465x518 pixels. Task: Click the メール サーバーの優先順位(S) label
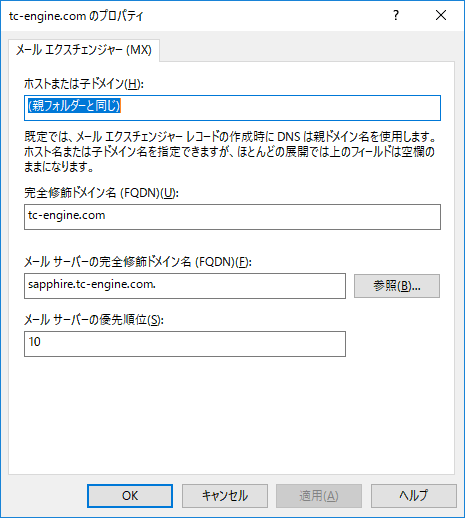coord(94,320)
